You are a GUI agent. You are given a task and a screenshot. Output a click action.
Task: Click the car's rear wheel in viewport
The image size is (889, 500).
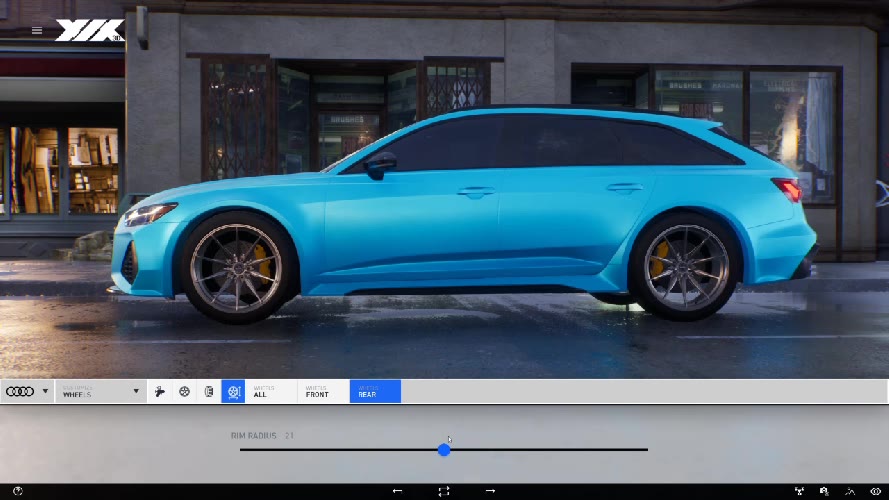click(680, 267)
